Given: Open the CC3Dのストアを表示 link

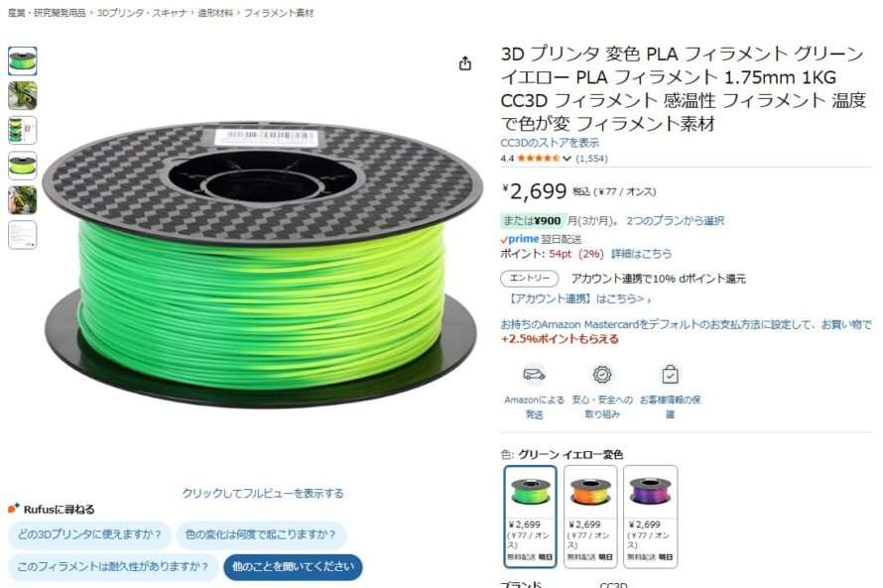Looking at the screenshot, I should point(550,143).
